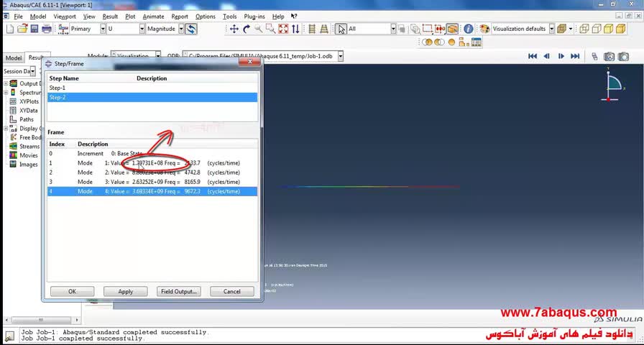Open the Primary variable dropdown
Image resolution: width=644 pixels, height=345 pixels.
pyautogui.click(x=103, y=29)
